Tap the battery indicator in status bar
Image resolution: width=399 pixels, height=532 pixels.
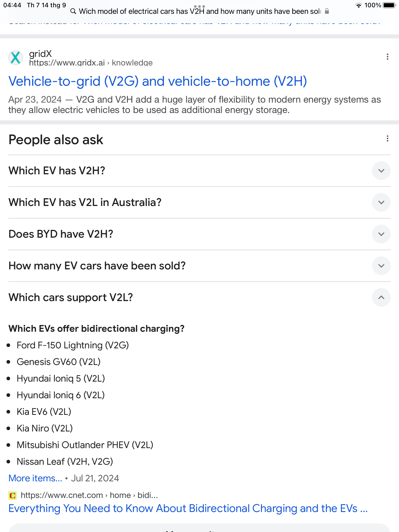coord(389,5)
